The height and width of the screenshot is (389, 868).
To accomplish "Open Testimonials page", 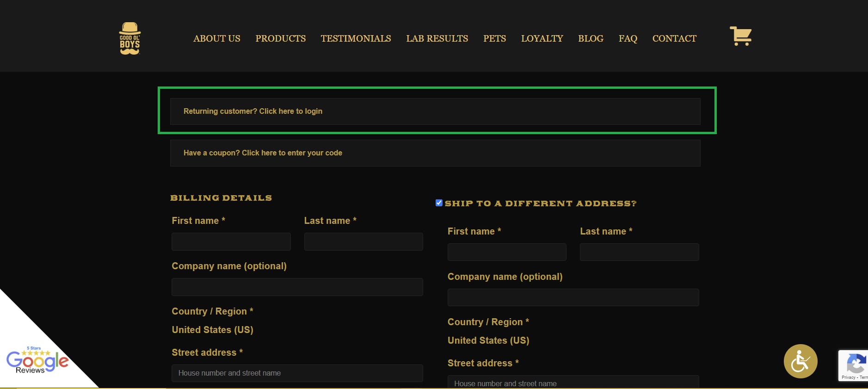I will coord(356,38).
